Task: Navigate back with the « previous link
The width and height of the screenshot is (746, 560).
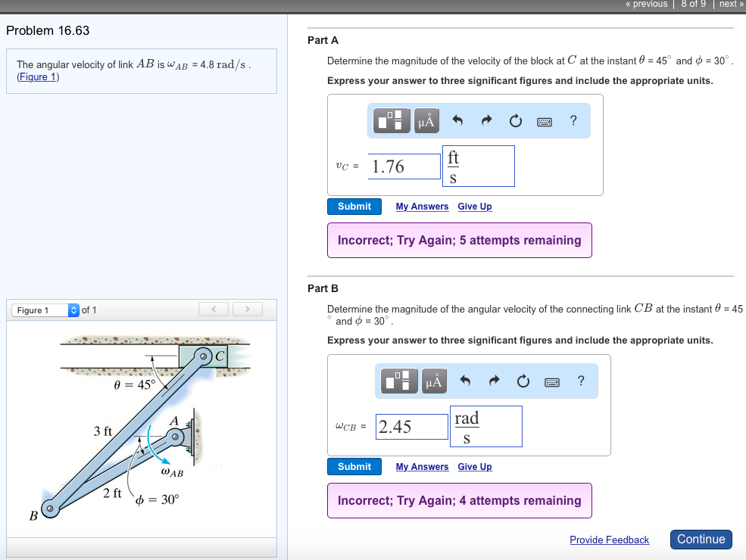Action: 645,4
